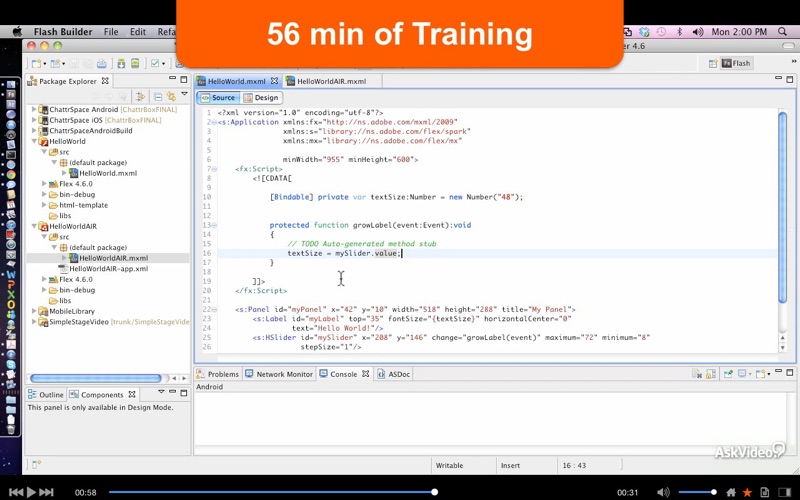Expand Flex 4.6.0 under HelloWorld
The height and width of the screenshot is (500, 800).
pyautogui.click(x=44, y=184)
